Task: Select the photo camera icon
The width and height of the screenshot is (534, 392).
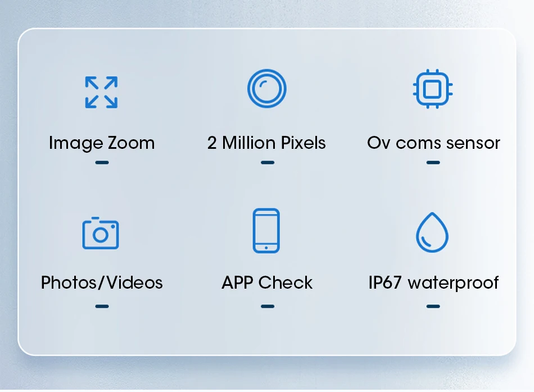Action: 101,233
